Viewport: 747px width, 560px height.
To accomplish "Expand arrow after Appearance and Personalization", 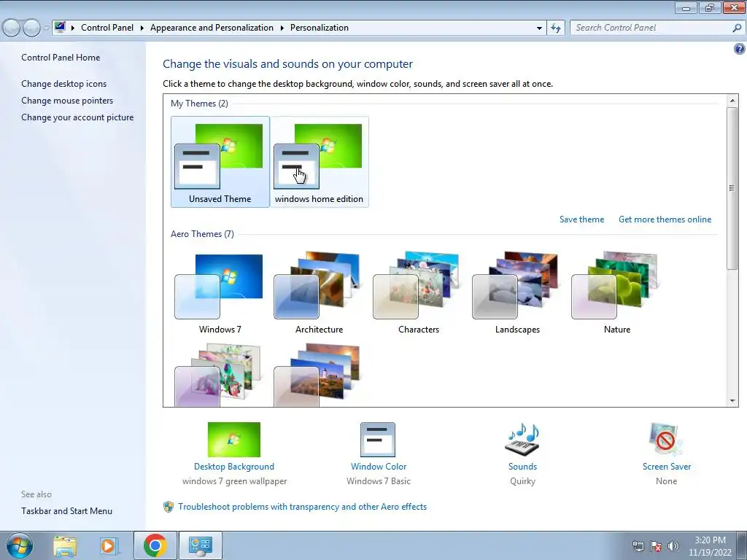I will (282, 28).
